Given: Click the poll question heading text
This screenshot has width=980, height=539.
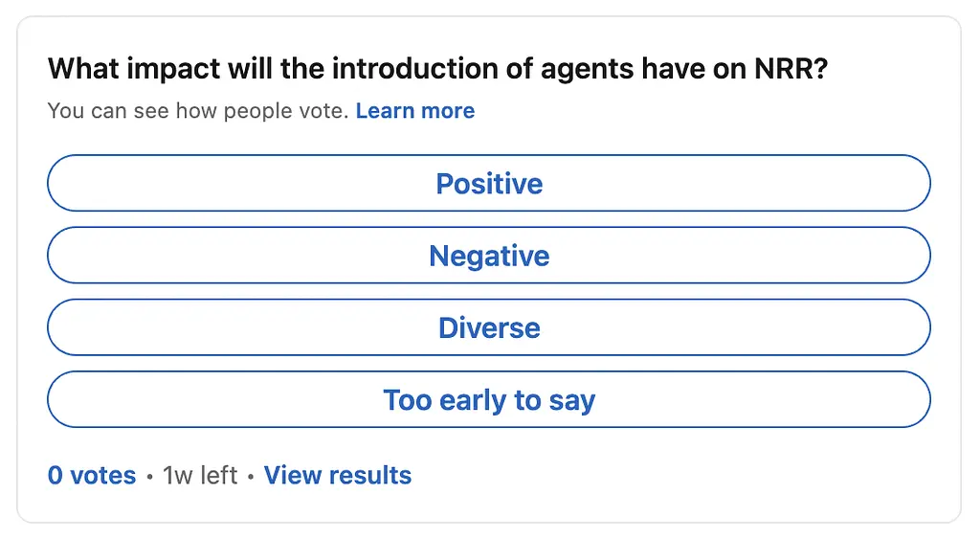Looking at the screenshot, I should (436, 70).
